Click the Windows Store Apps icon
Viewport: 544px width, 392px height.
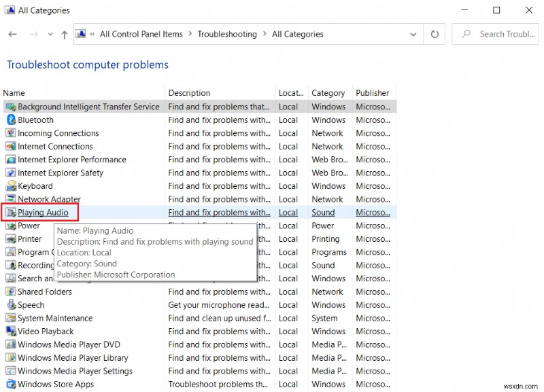point(11,385)
